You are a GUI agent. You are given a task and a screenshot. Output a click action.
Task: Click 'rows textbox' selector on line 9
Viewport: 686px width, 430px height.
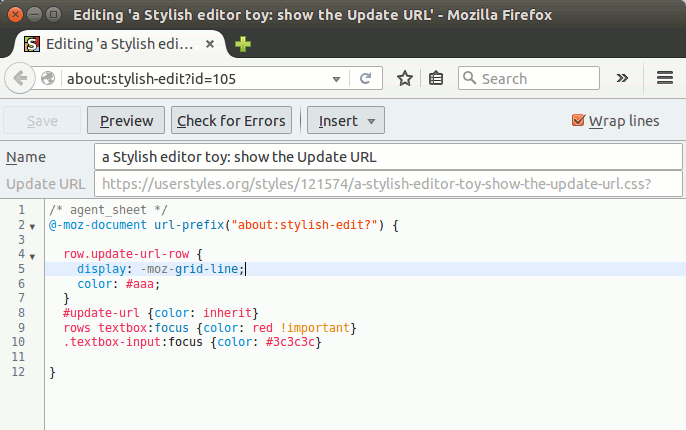pos(104,328)
